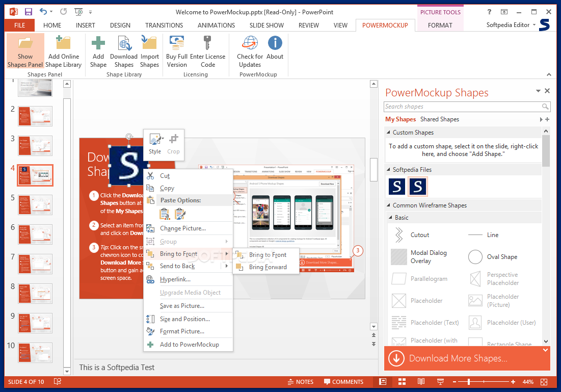Viewport: 561px width, 392px height.
Task: Adjust the zoom slider handle
Action: (x=469, y=382)
